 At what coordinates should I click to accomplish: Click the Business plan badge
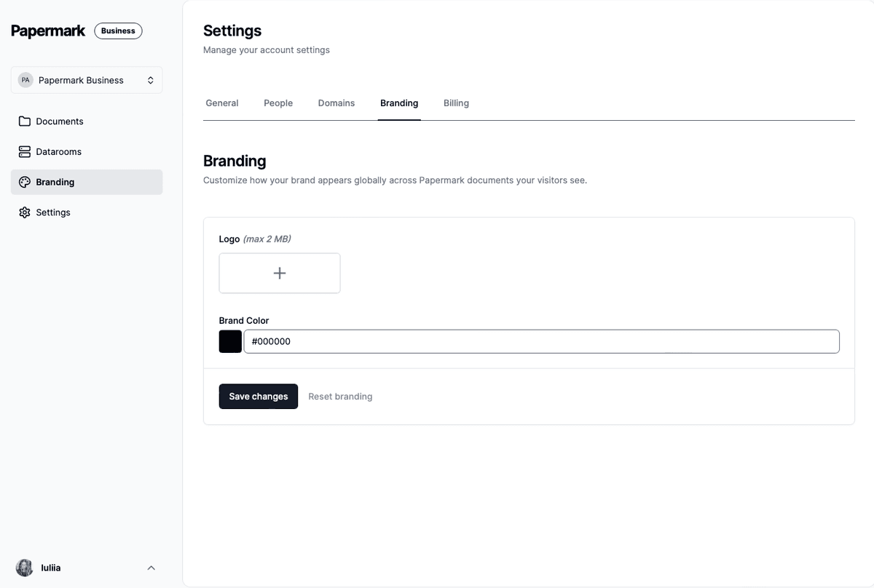(x=118, y=31)
